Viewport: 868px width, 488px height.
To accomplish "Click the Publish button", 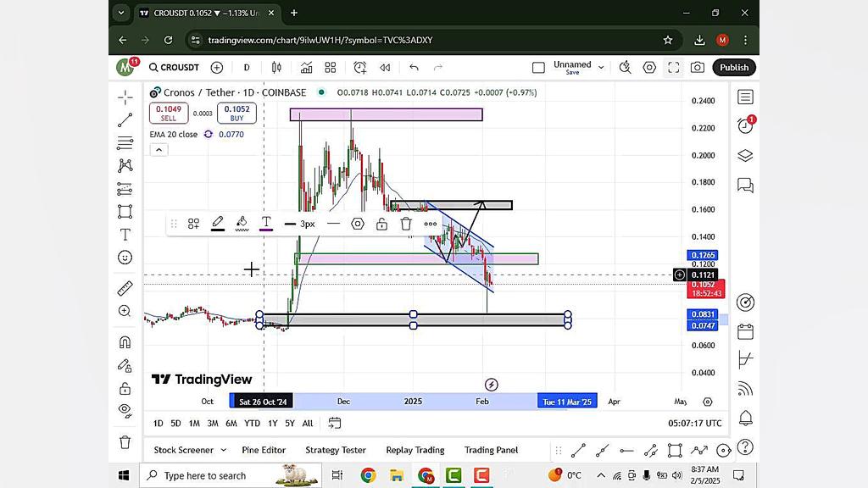I will pyautogui.click(x=734, y=68).
